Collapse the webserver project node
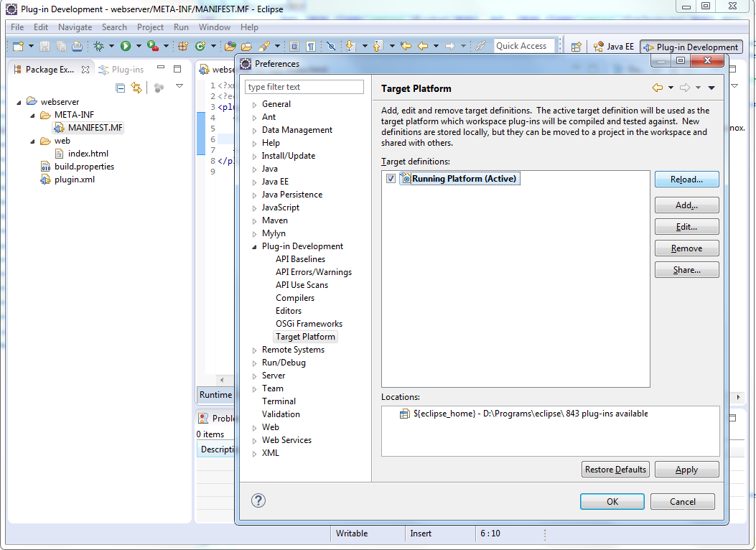The height and width of the screenshot is (550, 756). pyautogui.click(x=19, y=102)
